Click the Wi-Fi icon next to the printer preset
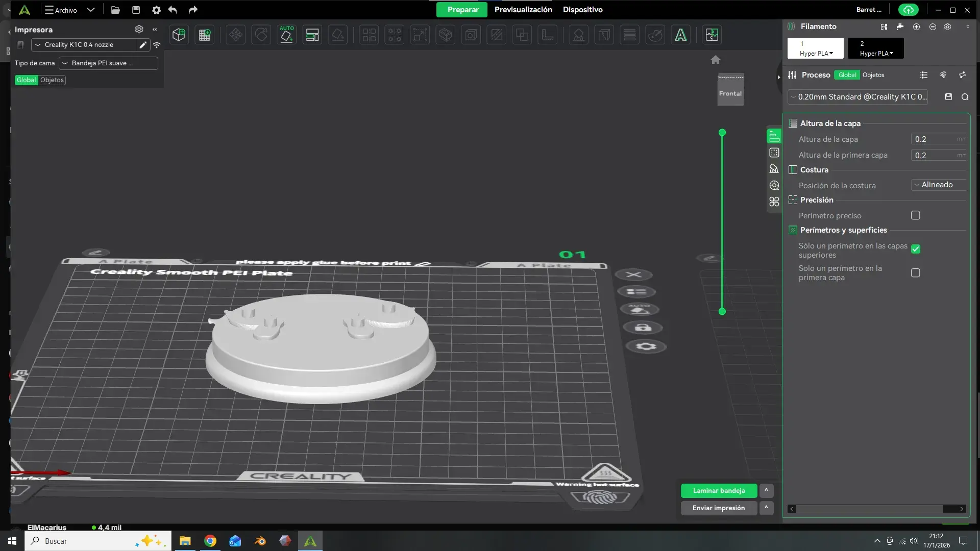This screenshot has height=551, width=980. [x=157, y=45]
